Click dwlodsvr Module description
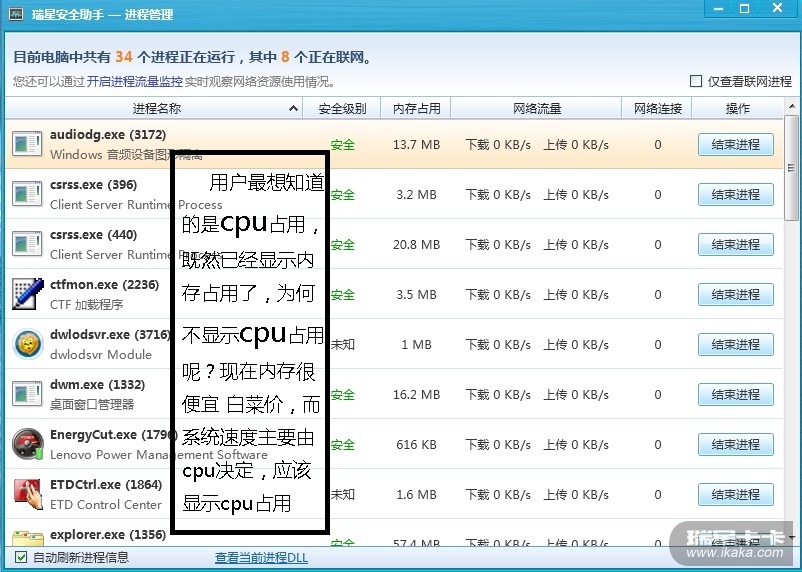The width and height of the screenshot is (802, 572). tap(101, 355)
